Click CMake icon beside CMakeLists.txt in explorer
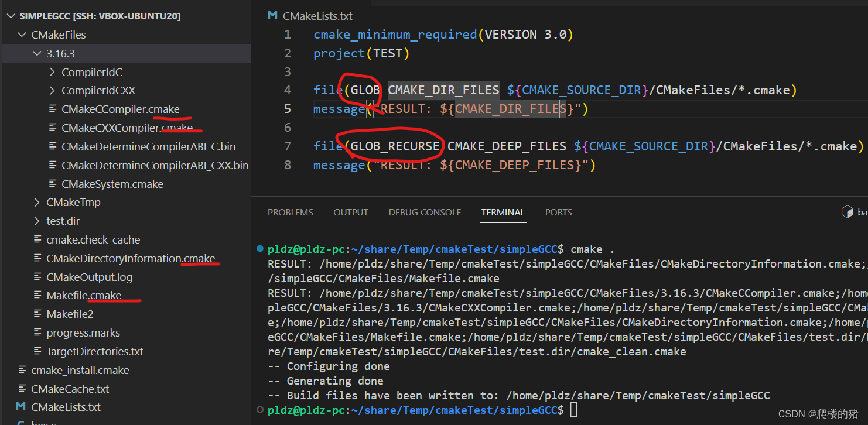868x425 pixels. point(22,407)
